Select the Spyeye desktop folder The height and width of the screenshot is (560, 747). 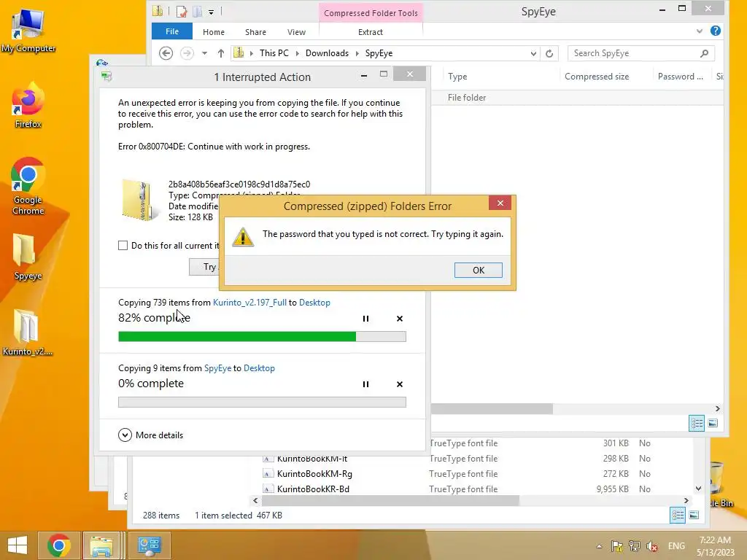pos(28,257)
